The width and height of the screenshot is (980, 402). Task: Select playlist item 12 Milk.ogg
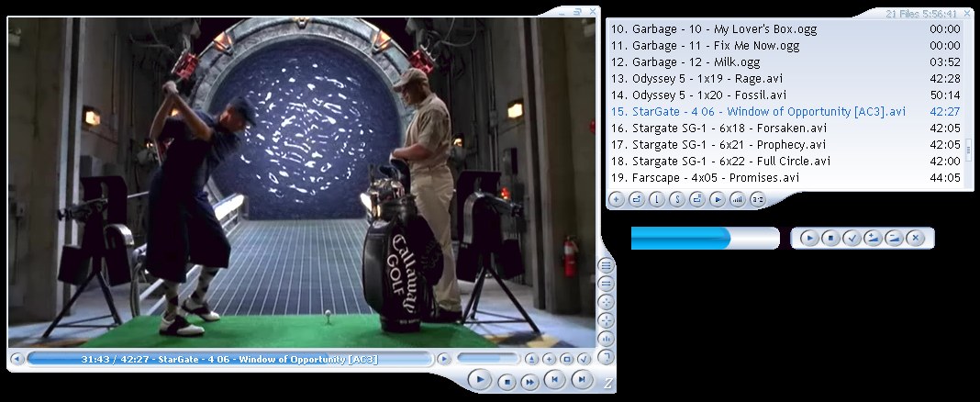click(785, 61)
